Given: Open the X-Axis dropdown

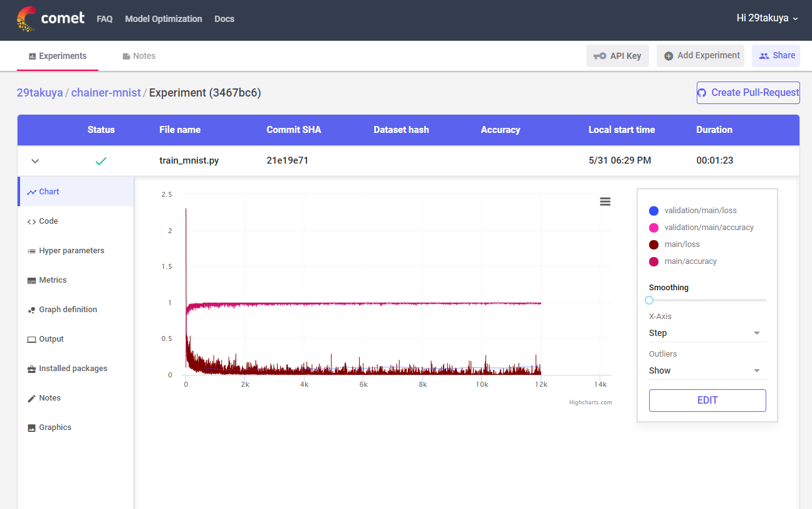Looking at the screenshot, I should pyautogui.click(x=707, y=333).
